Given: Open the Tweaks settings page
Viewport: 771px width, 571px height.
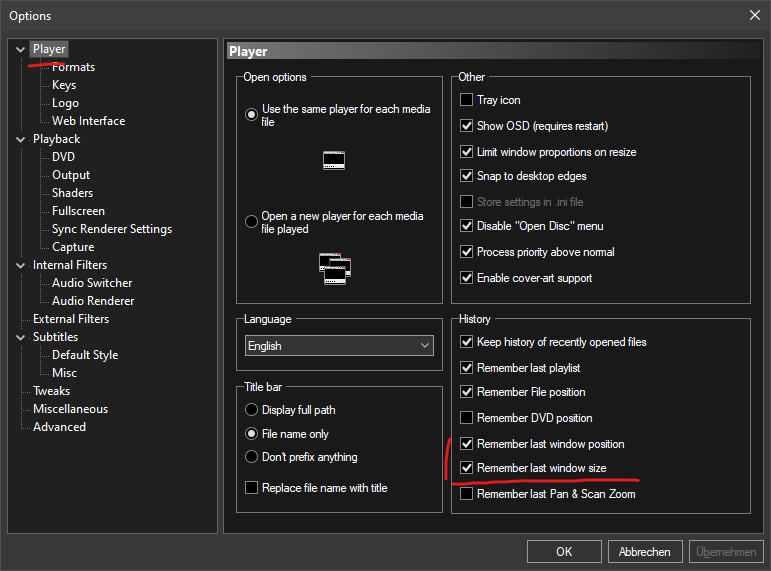Looking at the screenshot, I should pyautogui.click(x=51, y=391).
